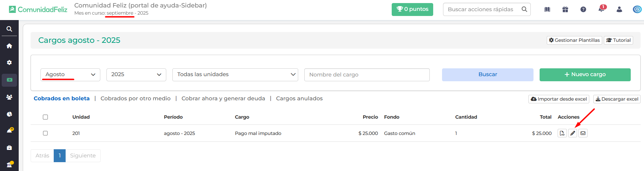This screenshot has height=171, width=644.
Task: Expand the Todas las unidades dropdown
Action: tap(235, 75)
